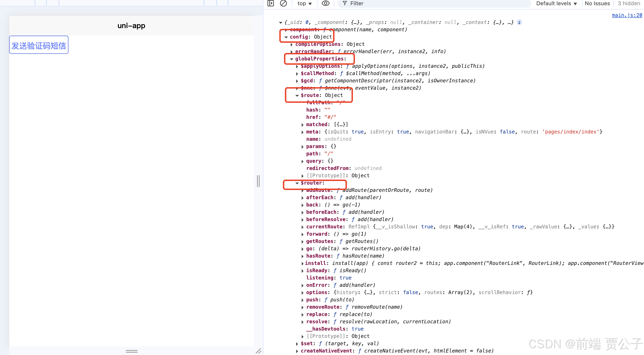Click the No Issues indicator
The width and height of the screenshot is (644, 355).
pyautogui.click(x=597, y=3)
